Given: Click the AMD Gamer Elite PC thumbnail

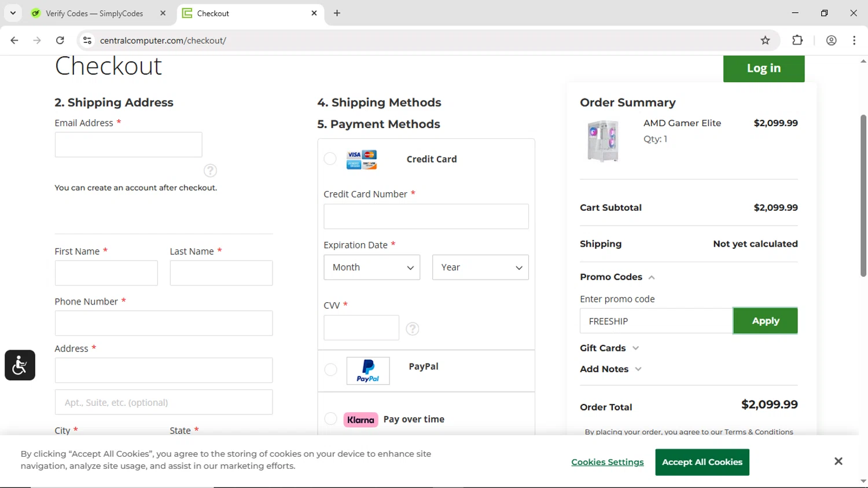Looking at the screenshot, I should pos(602,141).
